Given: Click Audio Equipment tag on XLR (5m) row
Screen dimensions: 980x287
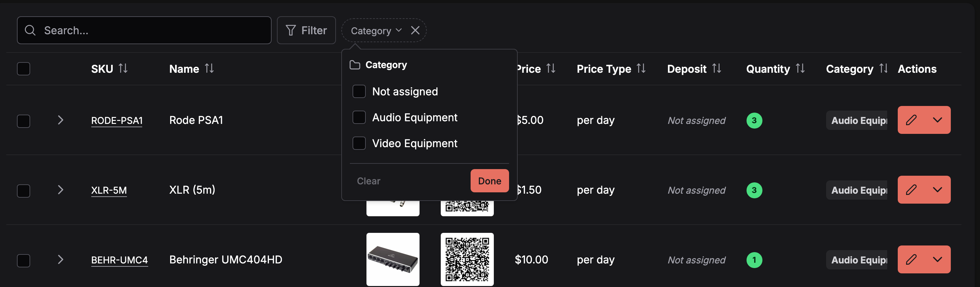Looking at the screenshot, I should tap(857, 190).
